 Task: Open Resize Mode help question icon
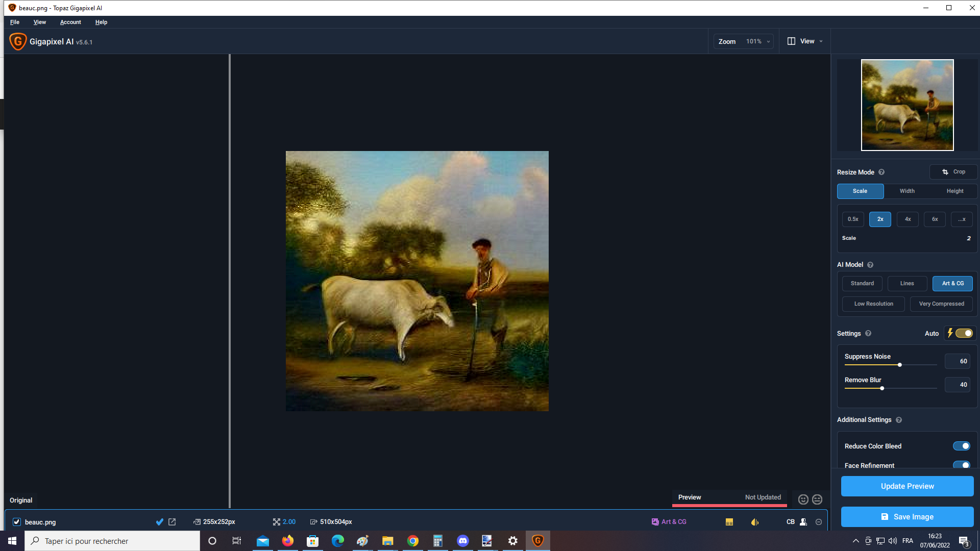[x=881, y=172]
